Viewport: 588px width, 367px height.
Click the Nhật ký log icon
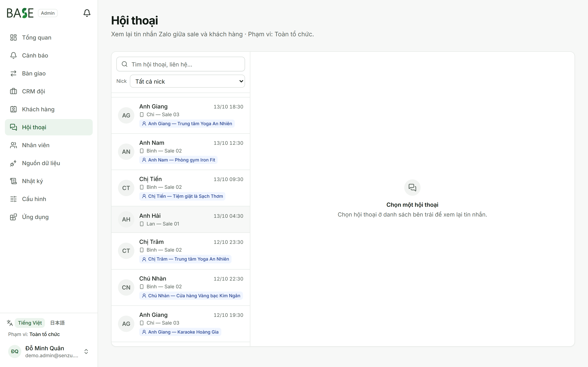pyautogui.click(x=13, y=181)
